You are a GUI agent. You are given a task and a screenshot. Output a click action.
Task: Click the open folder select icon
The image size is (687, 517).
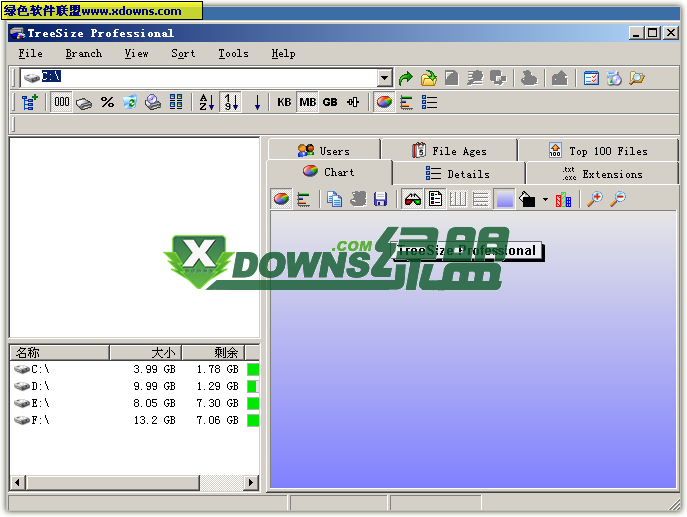point(429,78)
